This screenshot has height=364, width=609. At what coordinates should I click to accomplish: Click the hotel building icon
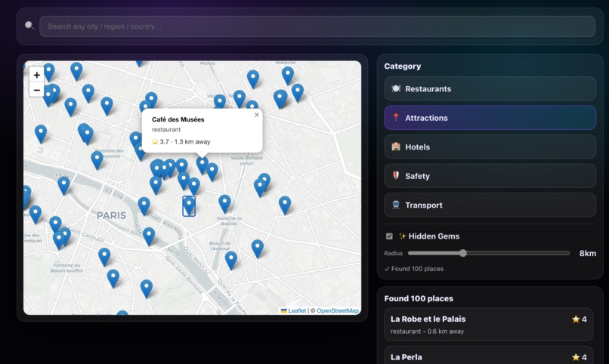tap(396, 147)
